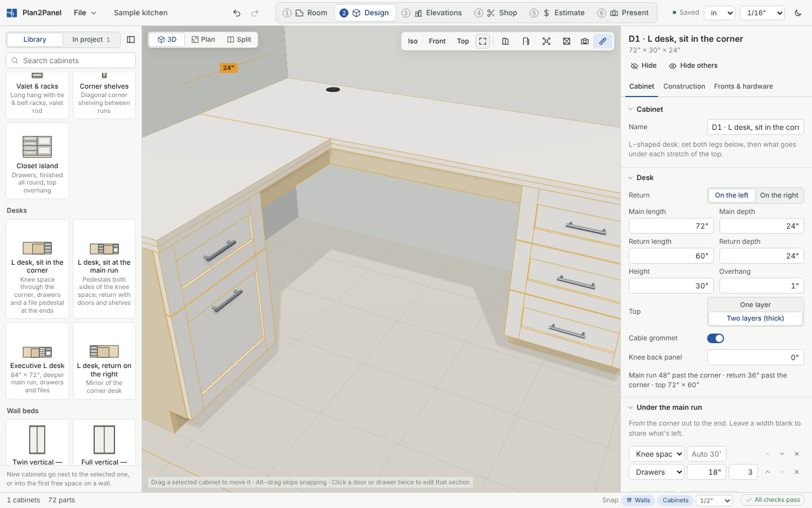812x508 pixels.
Task: Click the explode view icon
Action: coord(546,41)
